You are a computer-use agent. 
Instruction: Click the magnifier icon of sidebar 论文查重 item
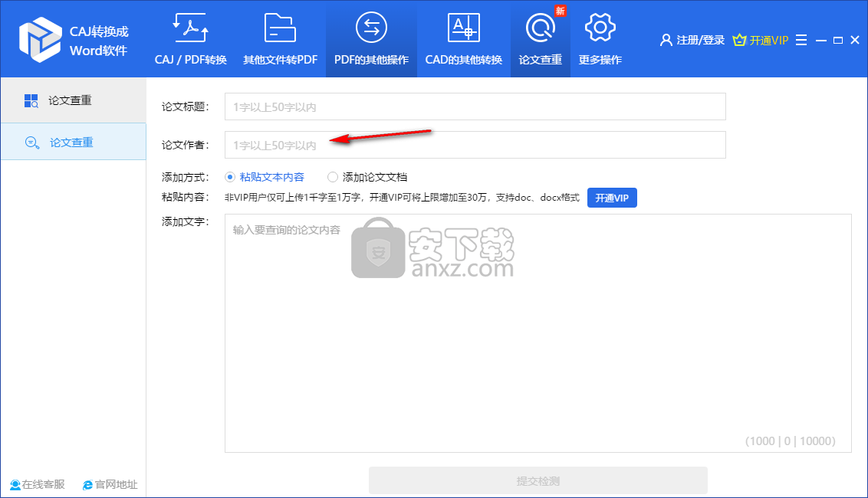point(32,143)
